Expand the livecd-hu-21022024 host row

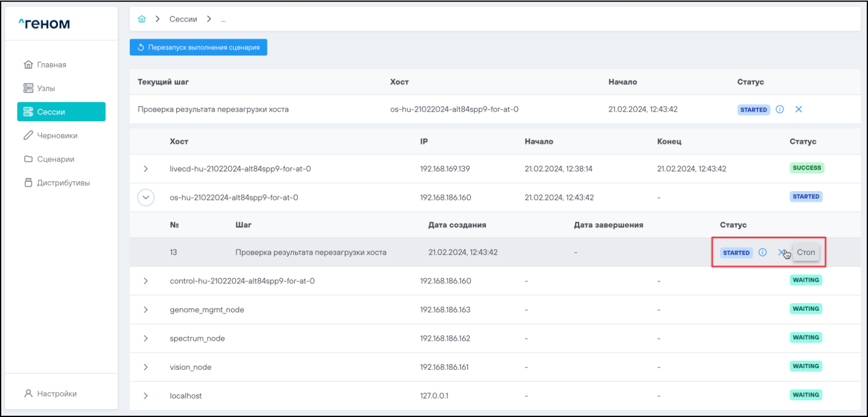146,169
